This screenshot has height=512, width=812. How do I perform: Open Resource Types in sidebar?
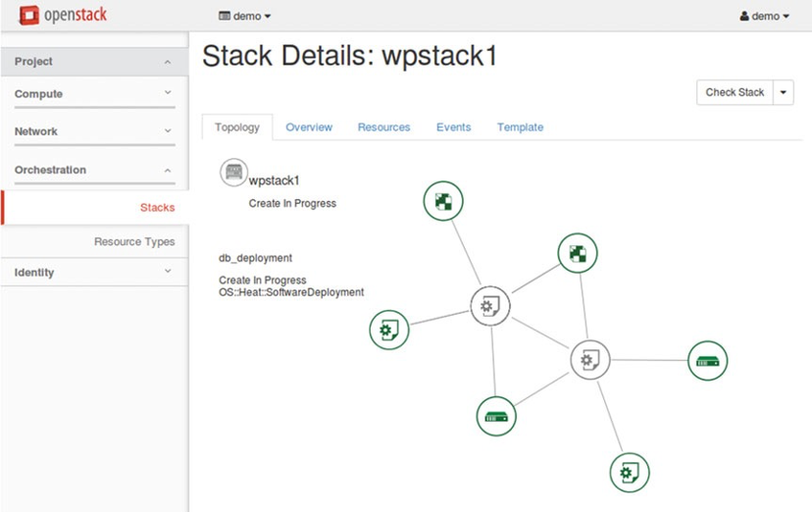134,241
